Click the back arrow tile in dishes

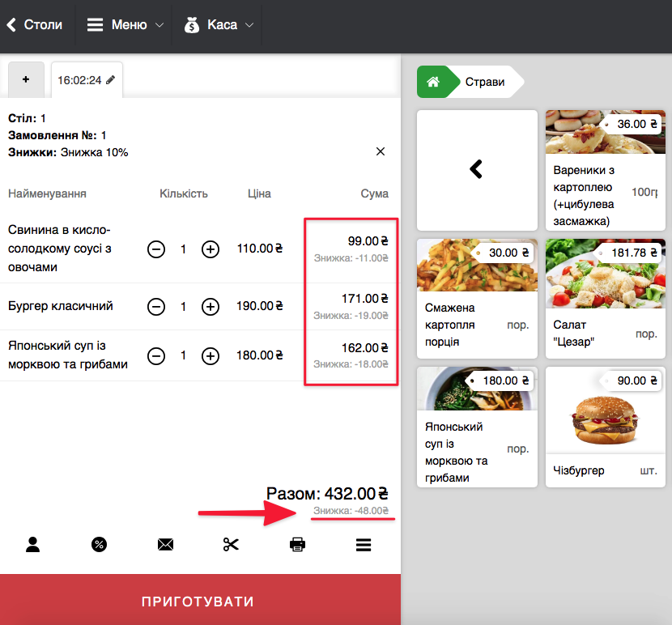click(477, 169)
